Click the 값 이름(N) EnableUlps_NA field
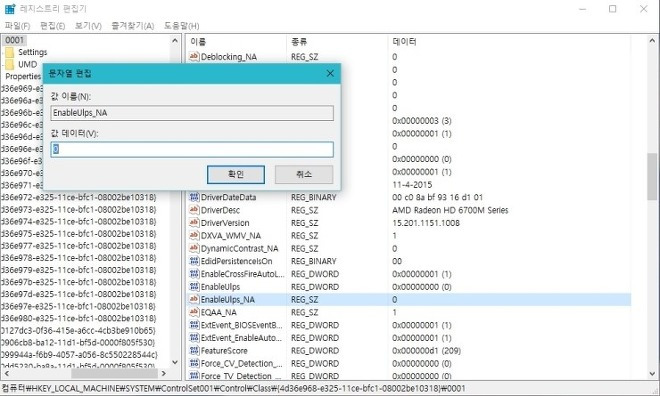The image size is (660, 396). [192, 113]
